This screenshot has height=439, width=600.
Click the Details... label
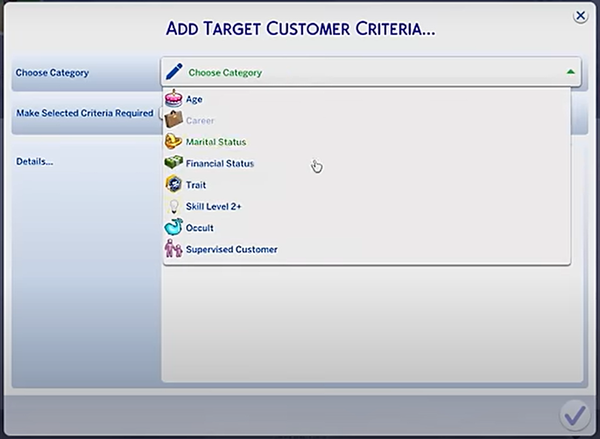click(34, 161)
